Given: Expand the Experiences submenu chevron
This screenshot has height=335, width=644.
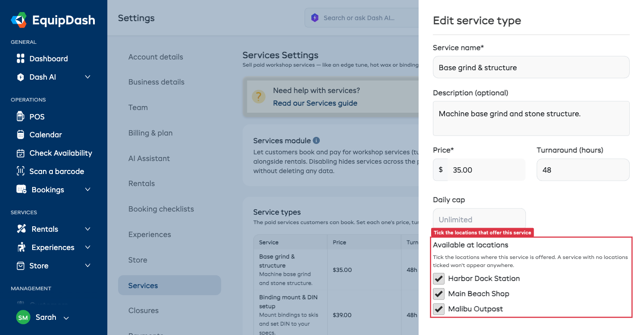Looking at the screenshot, I should click(x=88, y=247).
